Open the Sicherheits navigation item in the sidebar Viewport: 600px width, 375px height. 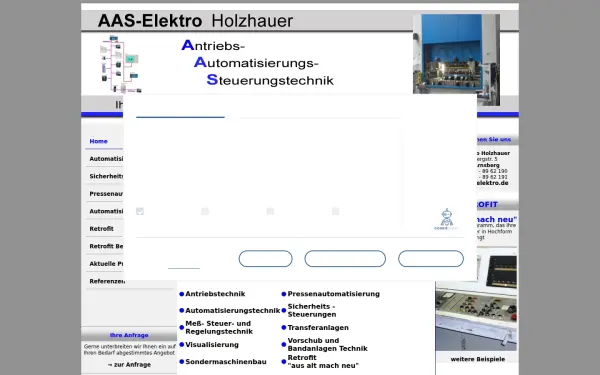(106, 176)
